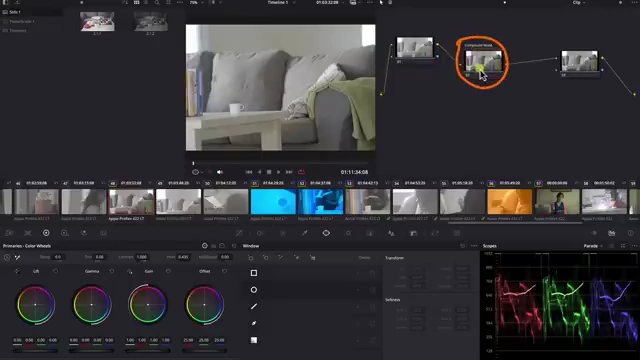
Task: Open the Clip mode dropdown above nodes
Action: coord(579,2)
